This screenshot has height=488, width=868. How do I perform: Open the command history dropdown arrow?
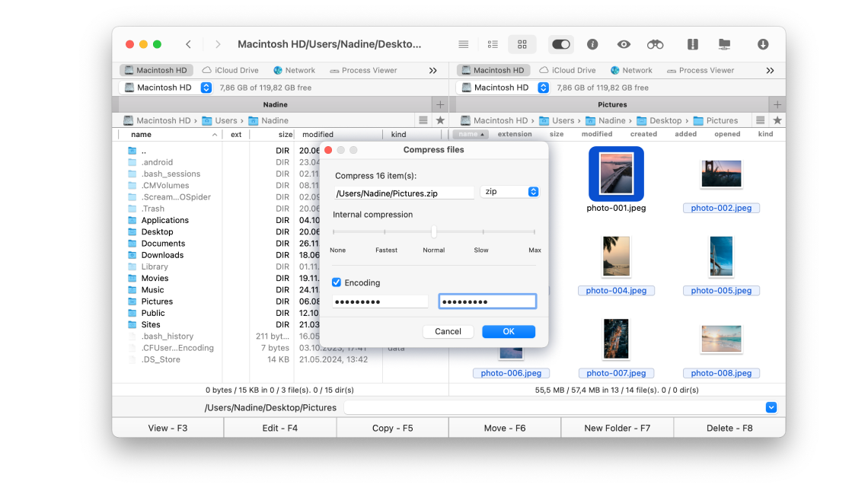771,407
